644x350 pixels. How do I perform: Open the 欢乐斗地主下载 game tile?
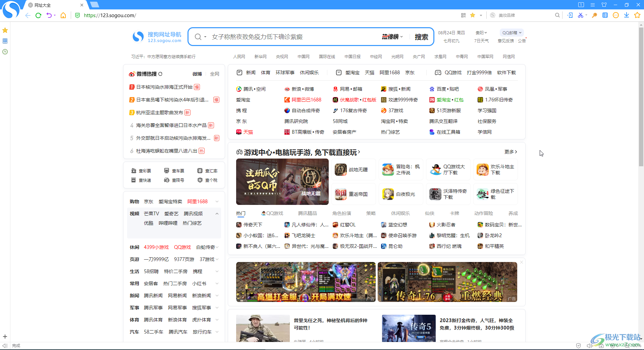[x=496, y=170]
